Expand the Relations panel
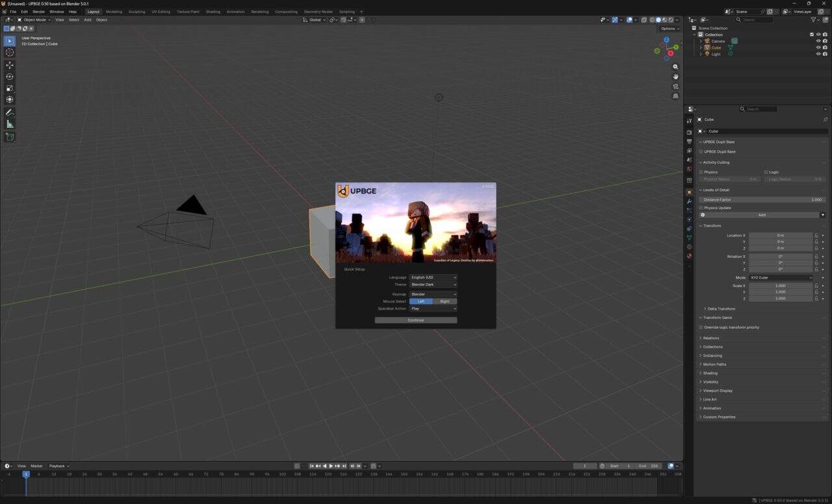 tap(710, 338)
